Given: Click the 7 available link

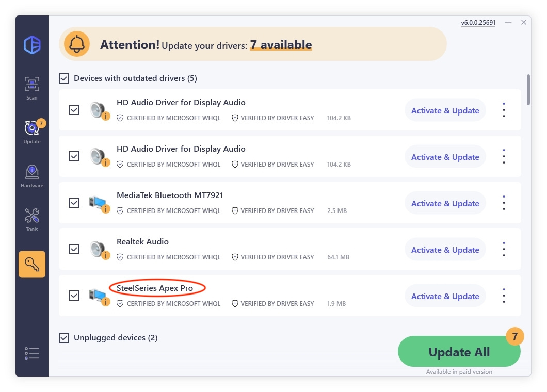Looking at the screenshot, I should [281, 45].
